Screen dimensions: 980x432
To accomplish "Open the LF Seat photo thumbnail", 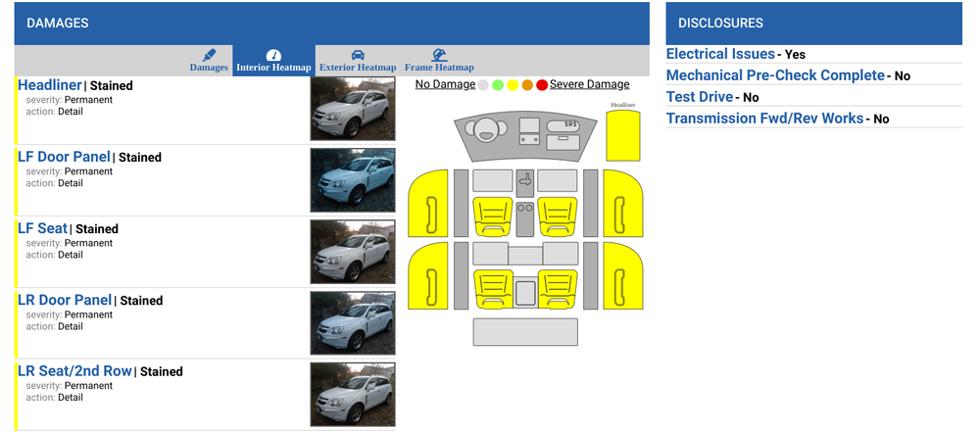I will coord(353,252).
